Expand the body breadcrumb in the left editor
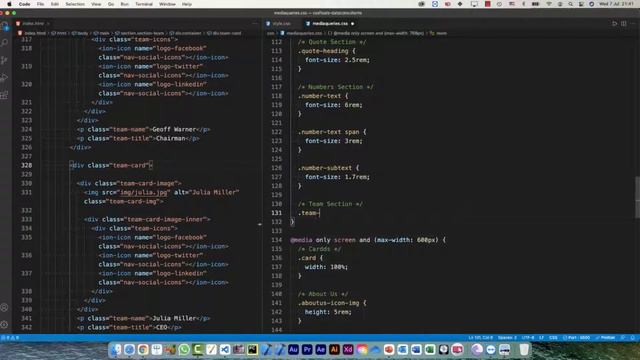The width and height of the screenshot is (640, 360). point(80,33)
